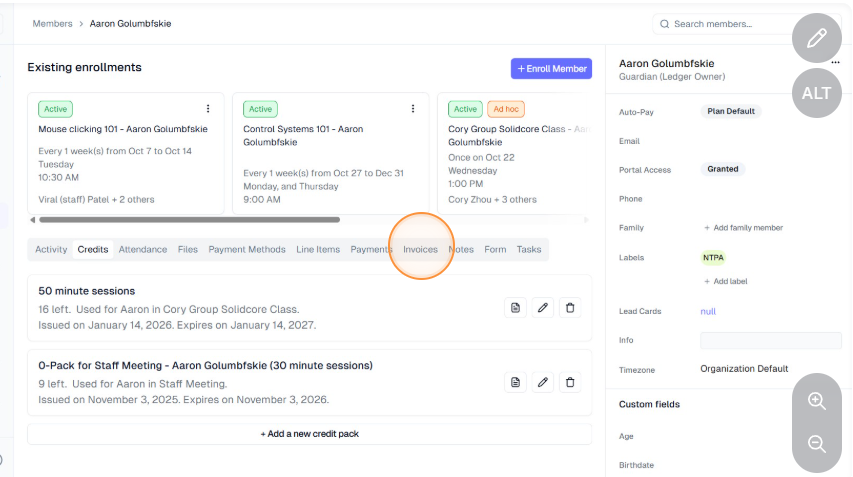Click the Custom fields heading
Image resolution: width=853 pixels, height=477 pixels.
coord(650,404)
